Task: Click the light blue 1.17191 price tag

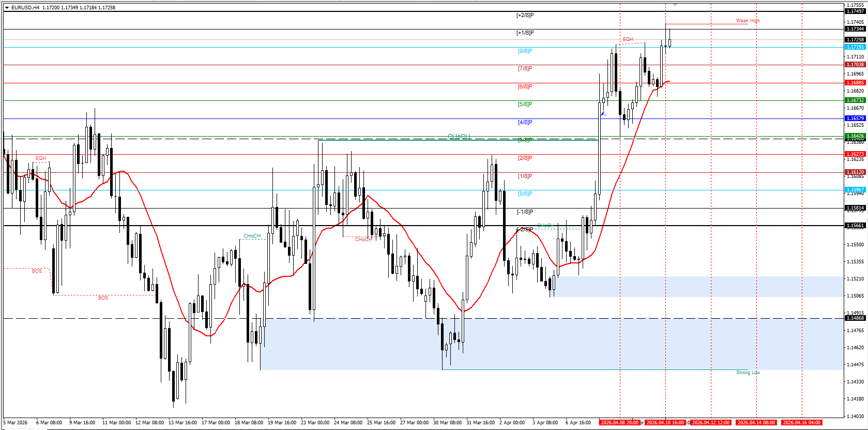Action: 855,47
